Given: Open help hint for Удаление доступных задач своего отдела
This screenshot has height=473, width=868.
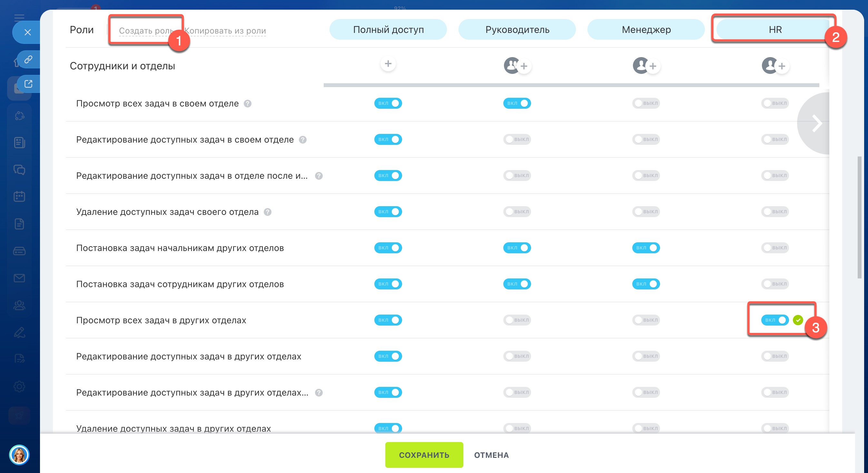Looking at the screenshot, I should tap(268, 212).
